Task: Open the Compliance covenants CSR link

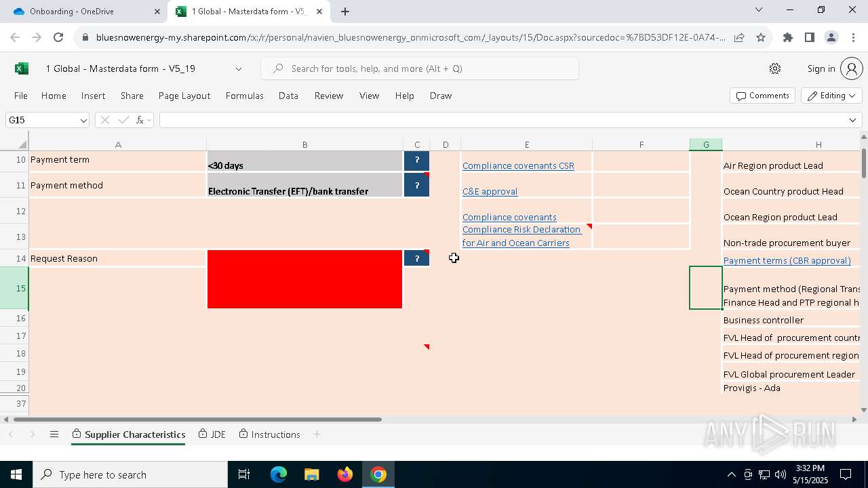Action: (518, 165)
